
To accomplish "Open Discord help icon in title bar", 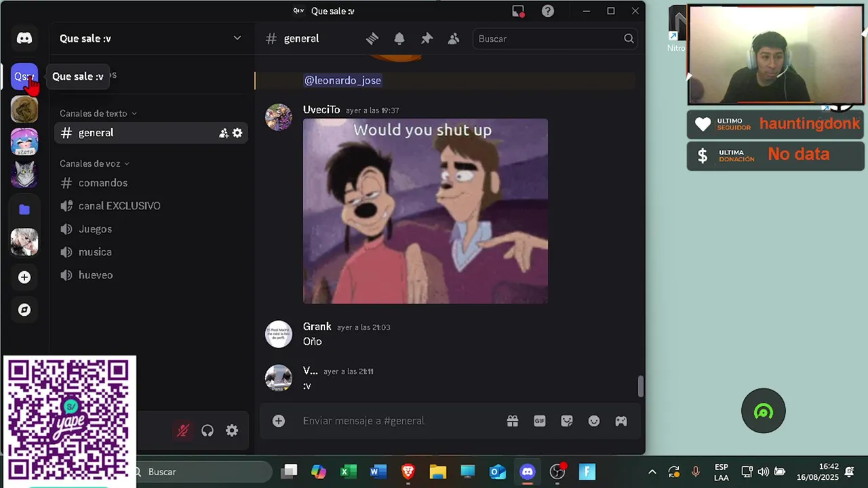I will 548,11.
